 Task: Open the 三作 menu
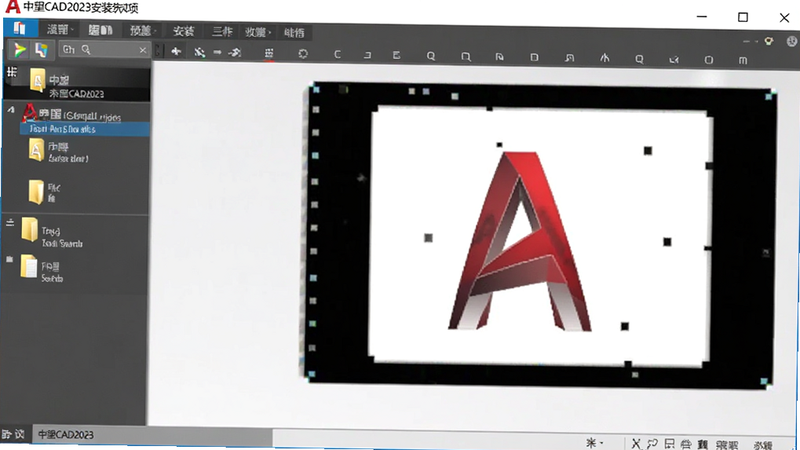coord(222,32)
